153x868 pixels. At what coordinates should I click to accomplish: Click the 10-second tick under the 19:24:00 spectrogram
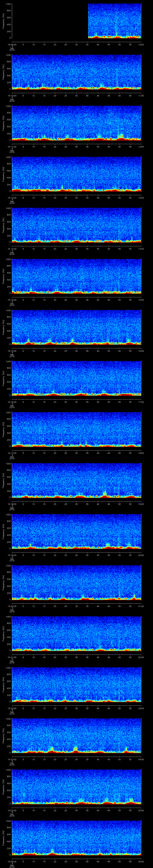[34, 810]
